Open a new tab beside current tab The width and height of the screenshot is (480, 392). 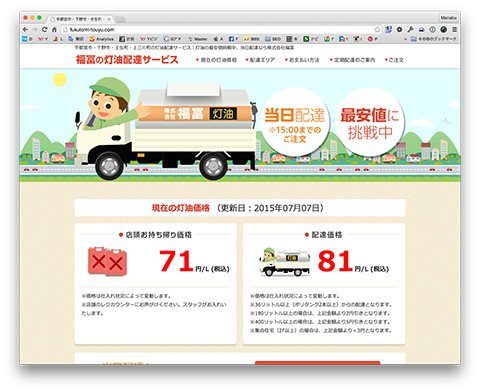(120, 19)
